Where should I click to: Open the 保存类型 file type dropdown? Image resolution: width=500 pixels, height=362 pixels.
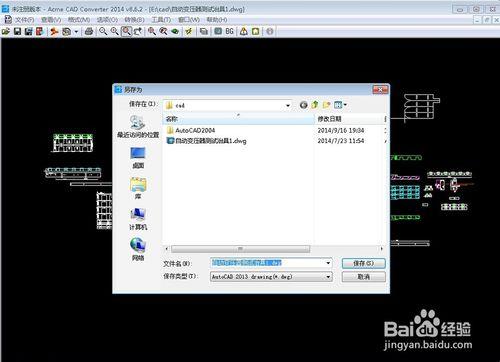coord(271,277)
